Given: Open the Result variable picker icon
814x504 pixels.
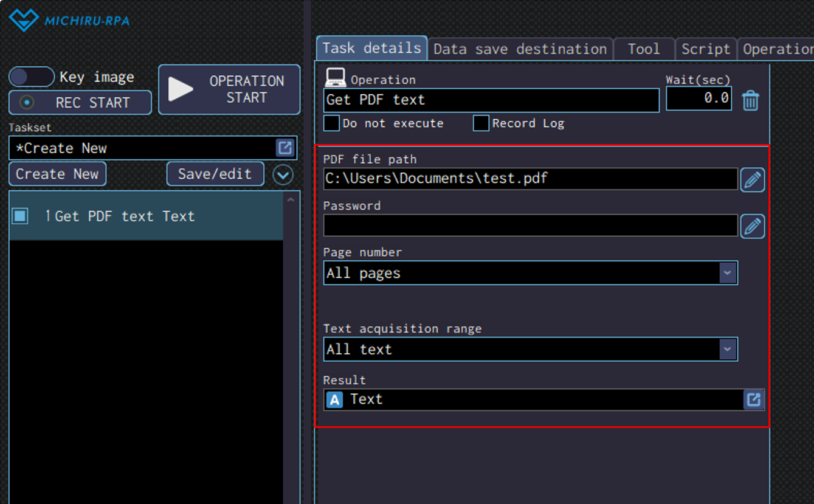Looking at the screenshot, I should click(x=753, y=399).
